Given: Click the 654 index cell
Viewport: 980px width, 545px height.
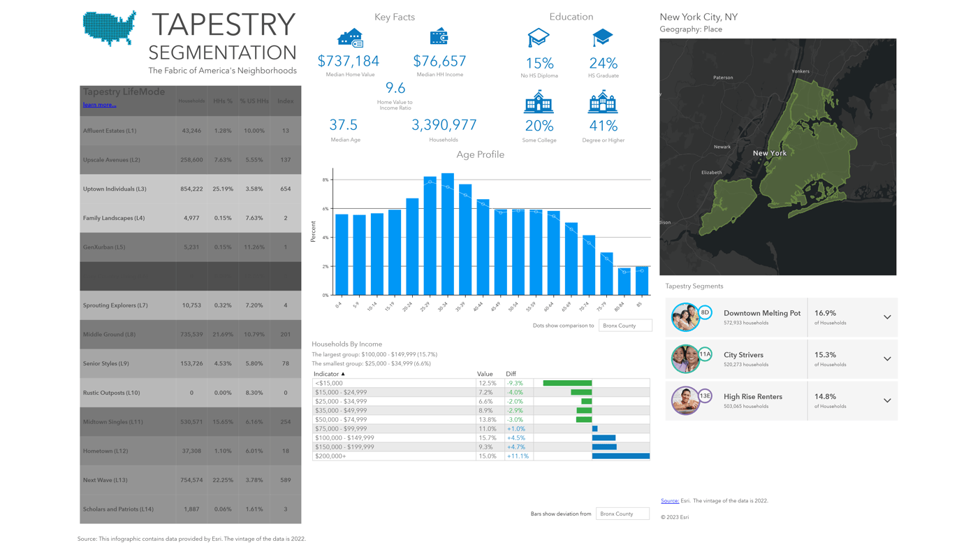Looking at the screenshot, I should click(286, 189).
